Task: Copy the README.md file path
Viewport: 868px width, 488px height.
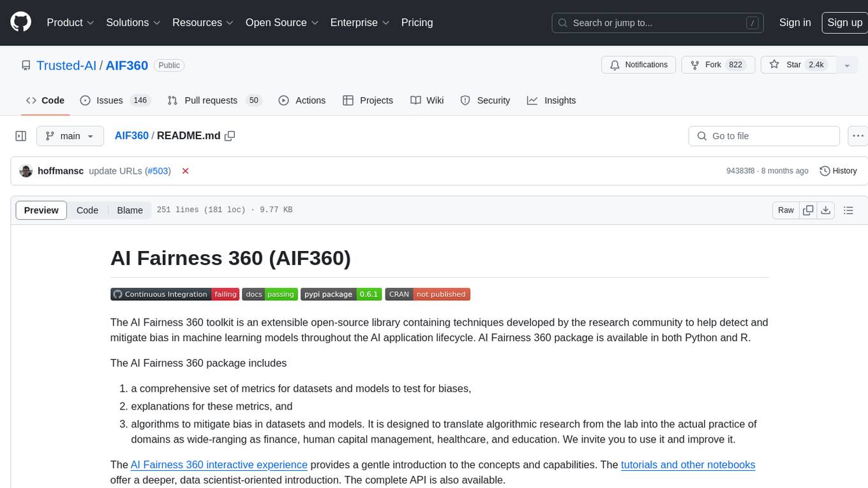Action: tap(230, 136)
